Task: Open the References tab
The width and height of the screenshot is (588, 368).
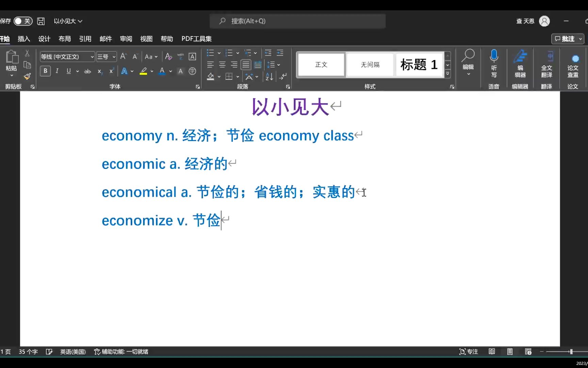Action: (85, 39)
